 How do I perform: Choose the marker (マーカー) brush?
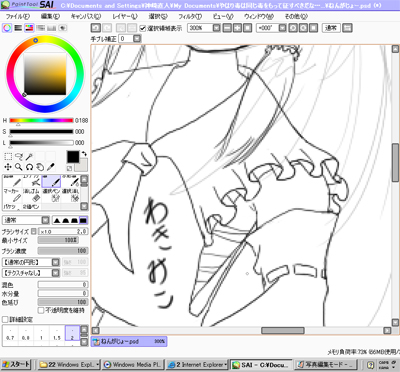[12, 196]
